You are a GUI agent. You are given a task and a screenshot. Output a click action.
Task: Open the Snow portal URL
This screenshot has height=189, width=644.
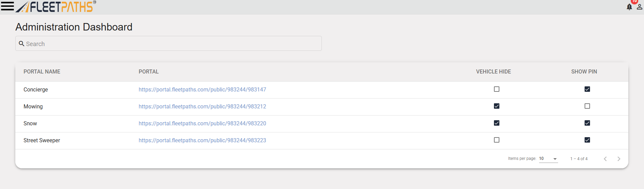point(202,124)
